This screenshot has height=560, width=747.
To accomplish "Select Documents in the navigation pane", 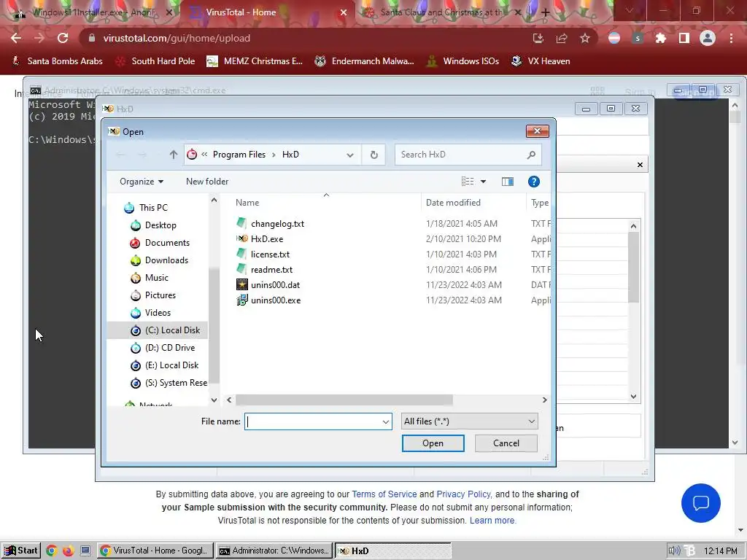I will tap(167, 243).
